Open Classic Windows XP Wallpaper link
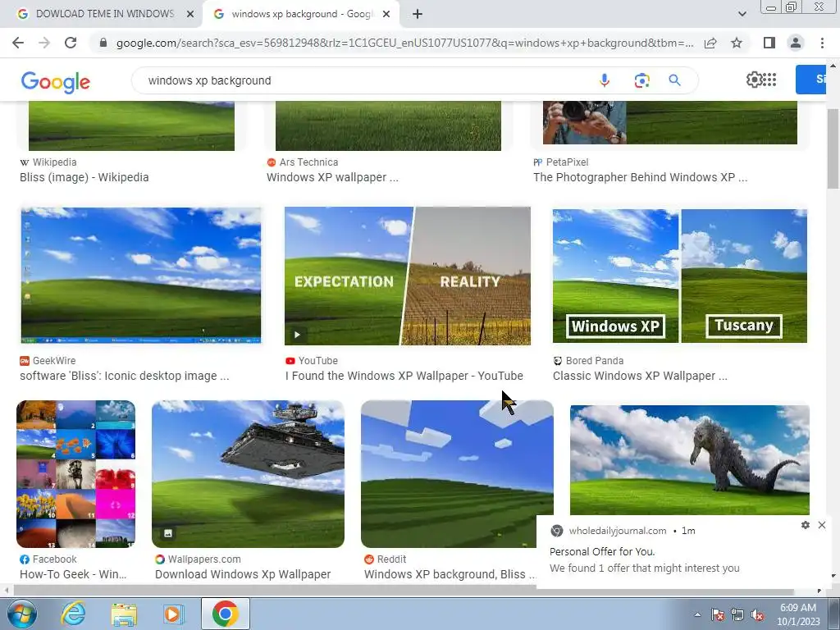840x630 pixels. [640, 376]
